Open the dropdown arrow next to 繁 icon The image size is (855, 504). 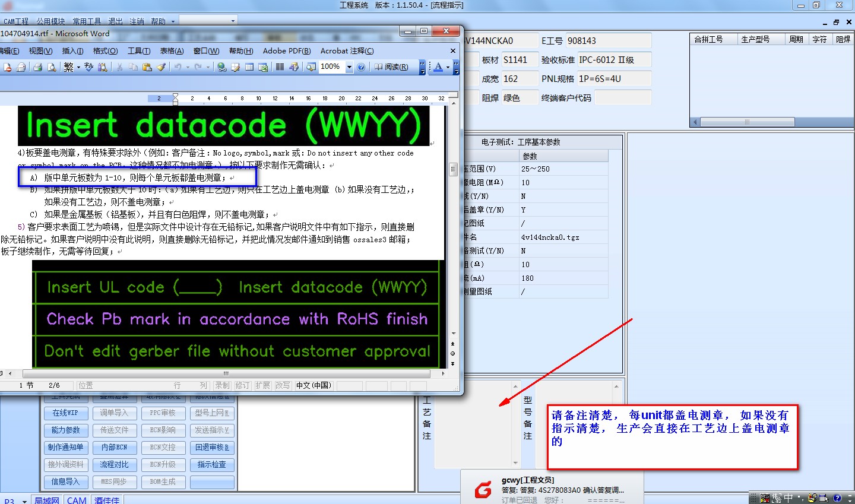[78, 67]
